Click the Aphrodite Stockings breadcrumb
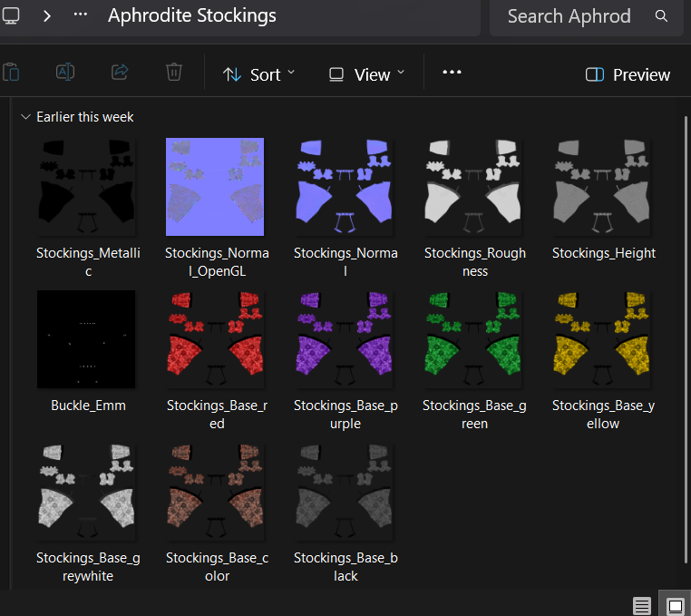 click(192, 15)
